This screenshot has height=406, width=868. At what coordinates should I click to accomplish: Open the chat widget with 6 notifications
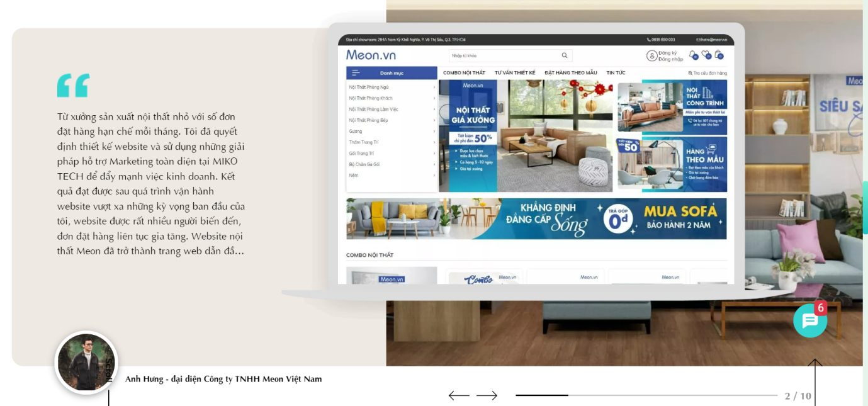click(809, 320)
